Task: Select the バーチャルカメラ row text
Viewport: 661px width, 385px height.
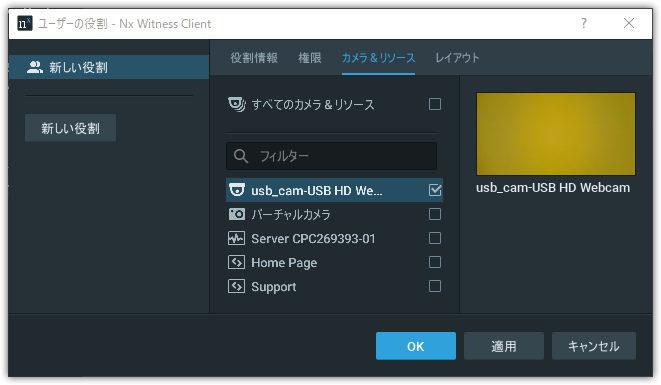Action: point(291,215)
